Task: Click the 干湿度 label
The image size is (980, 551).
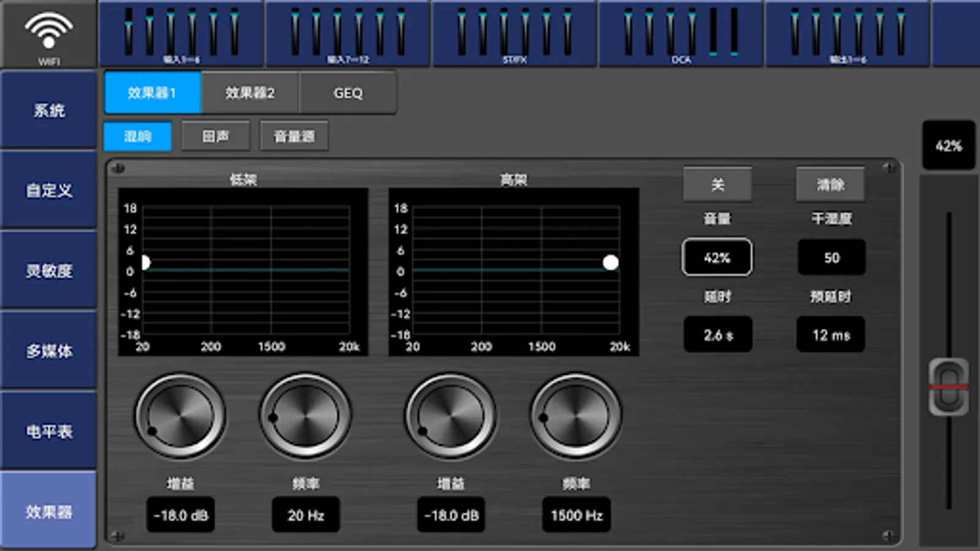Action: coord(831,219)
